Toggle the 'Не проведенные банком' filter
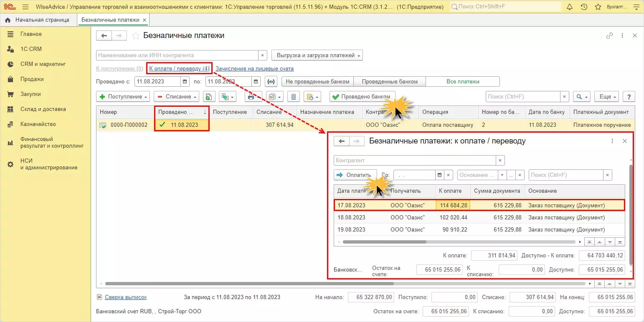Viewport: 644px width, 322px height. [317, 82]
